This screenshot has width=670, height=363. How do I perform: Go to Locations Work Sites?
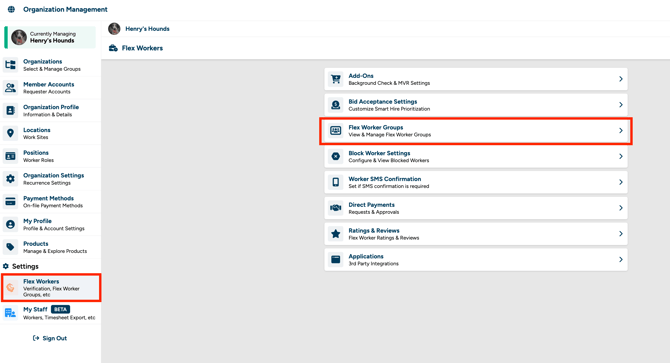(51, 133)
